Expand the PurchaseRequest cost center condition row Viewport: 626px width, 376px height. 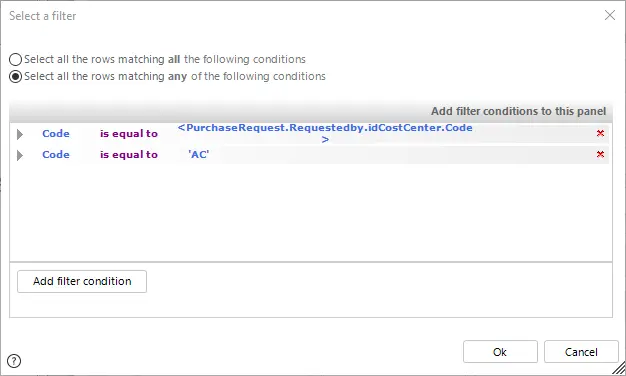pyautogui.click(x=20, y=134)
